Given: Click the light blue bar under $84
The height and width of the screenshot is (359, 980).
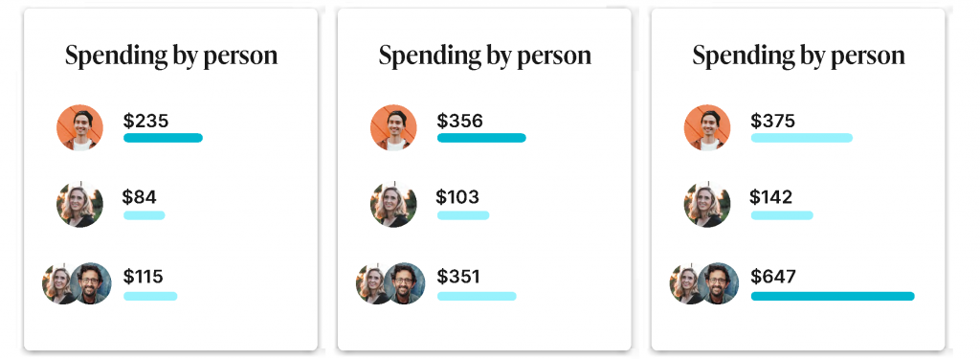Looking at the screenshot, I should pos(145,215).
